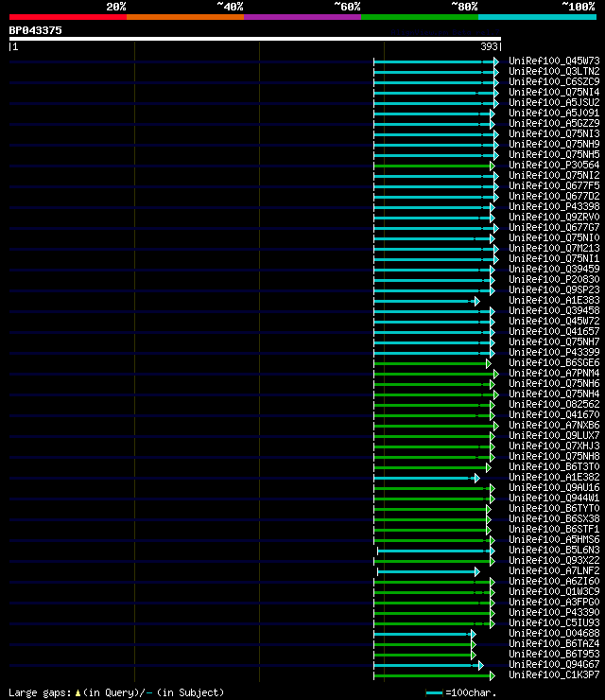This screenshot has width=605, height=700.
Task: Select the UniRef100_Q39459 label
Action: 554,270
